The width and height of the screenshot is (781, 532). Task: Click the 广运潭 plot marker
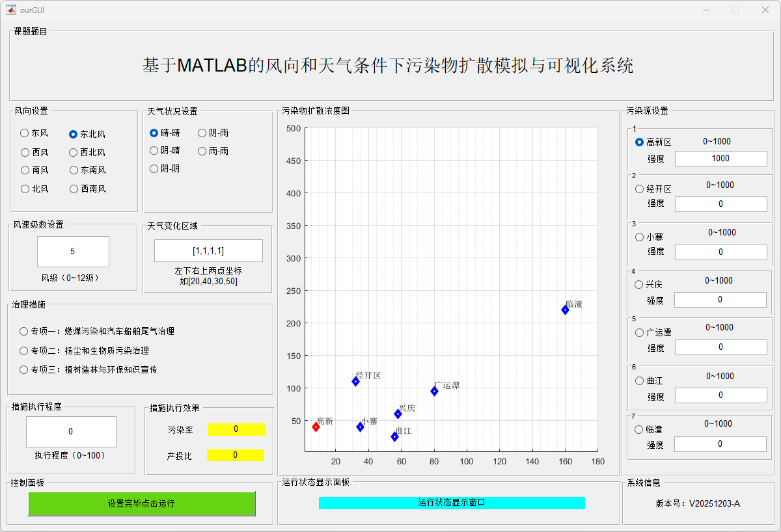pos(434,391)
